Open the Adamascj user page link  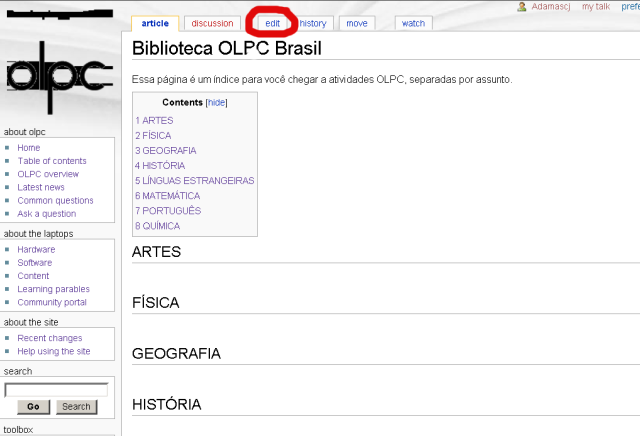tap(552, 6)
